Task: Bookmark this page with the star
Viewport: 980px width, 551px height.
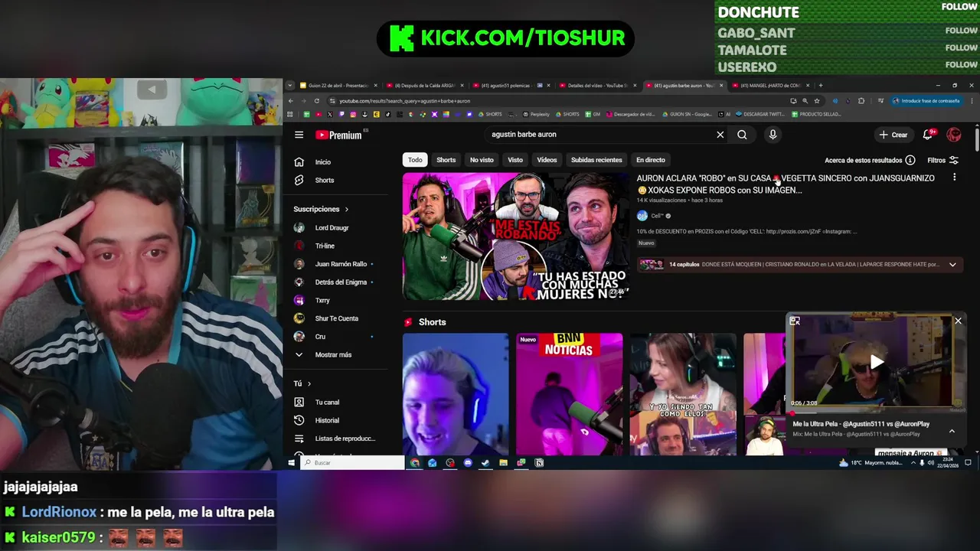Action: [817, 101]
